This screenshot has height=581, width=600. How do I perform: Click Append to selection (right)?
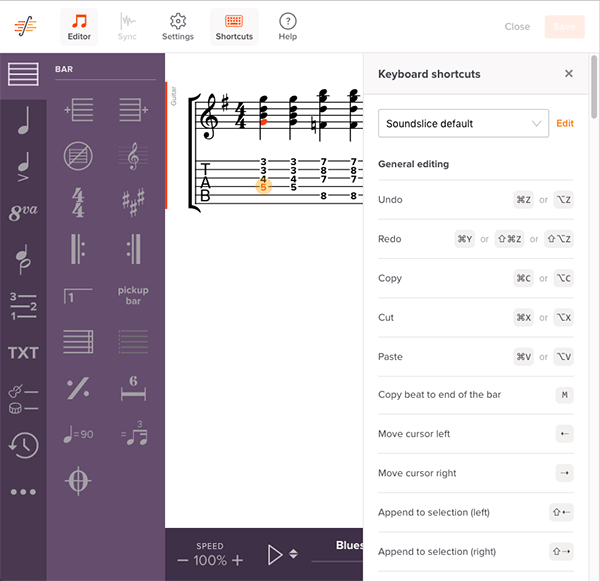tap(476, 552)
